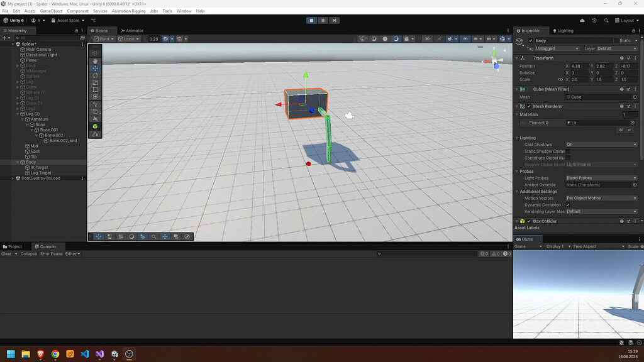Screen dimensions: 644x362
Task: Click the Clear button in the Console
Action: (8, 253)
